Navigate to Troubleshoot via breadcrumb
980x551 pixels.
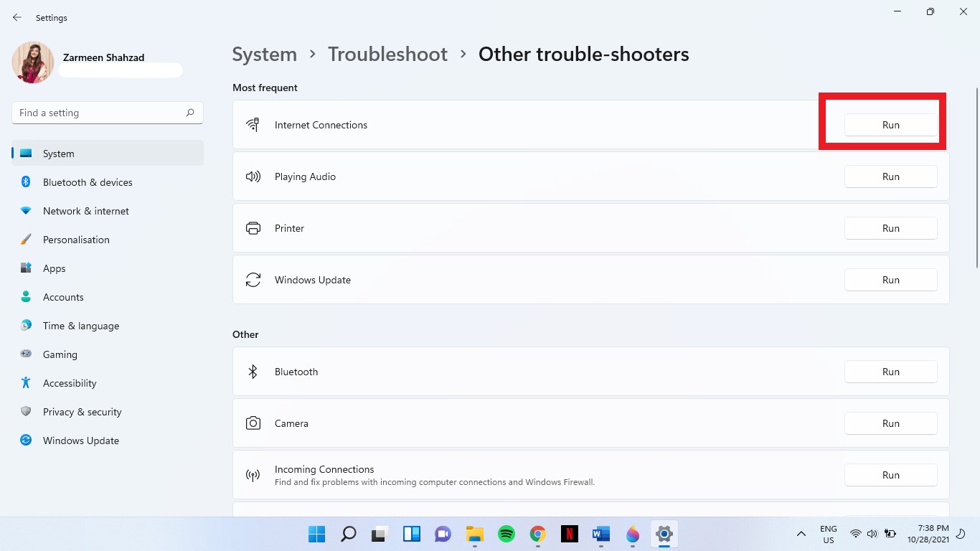click(387, 54)
